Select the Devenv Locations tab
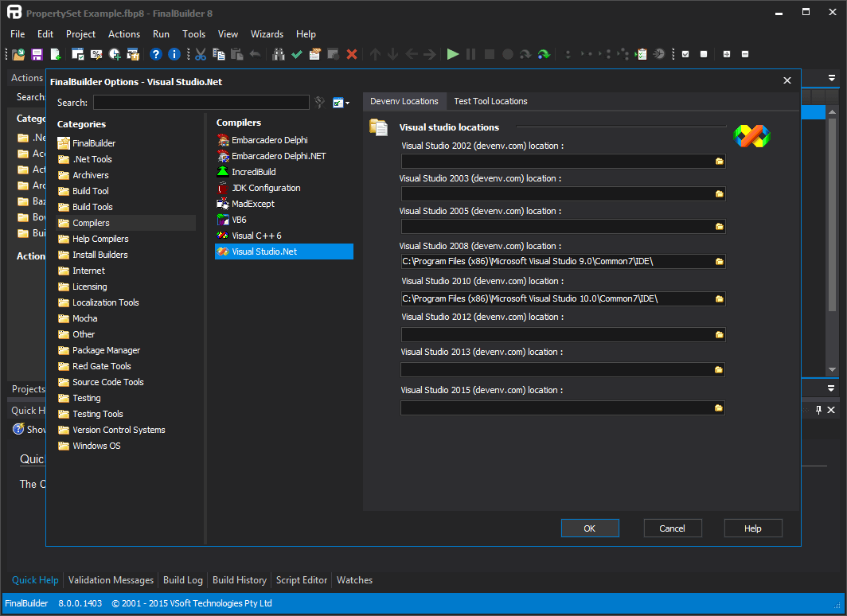 coord(404,101)
